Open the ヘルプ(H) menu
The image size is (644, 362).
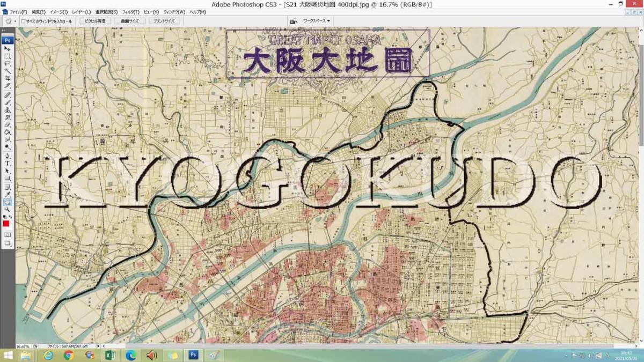click(197, 12)
